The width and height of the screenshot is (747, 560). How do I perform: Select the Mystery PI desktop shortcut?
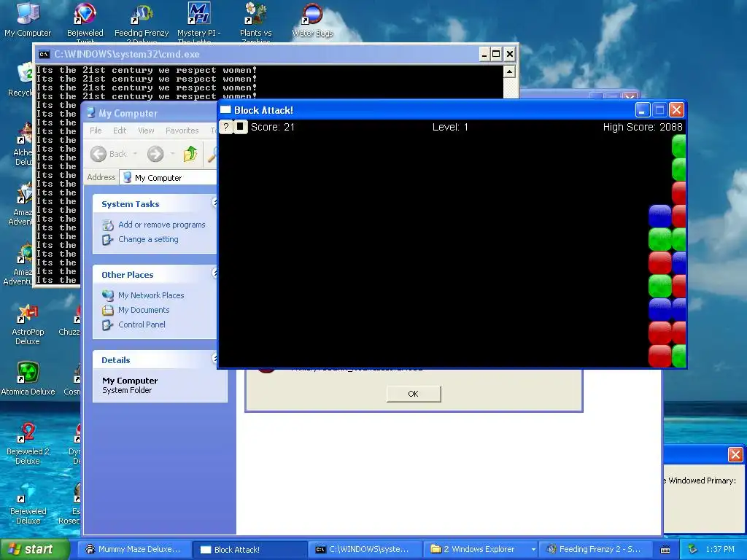point(198,23)
